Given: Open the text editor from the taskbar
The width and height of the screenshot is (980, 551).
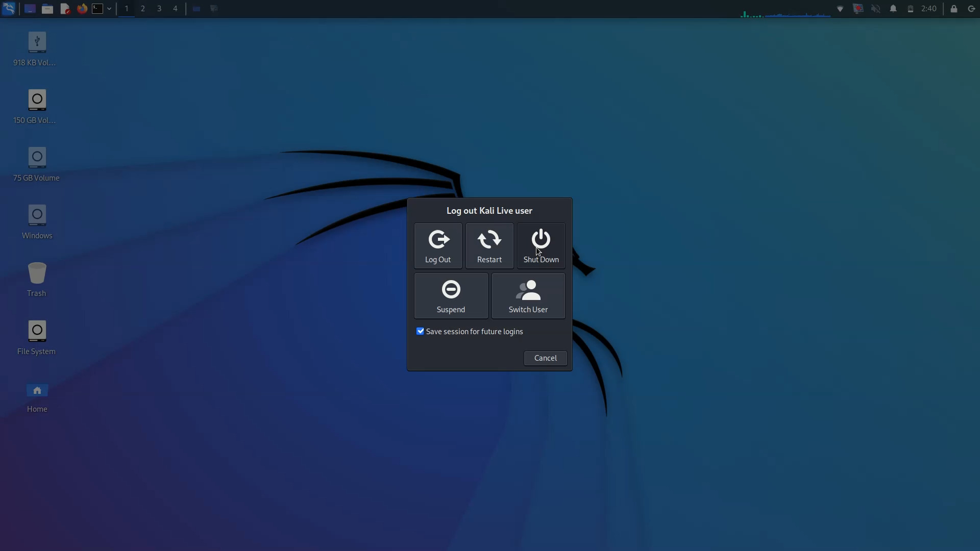Looking at the screenshot, I should [65, 8].
